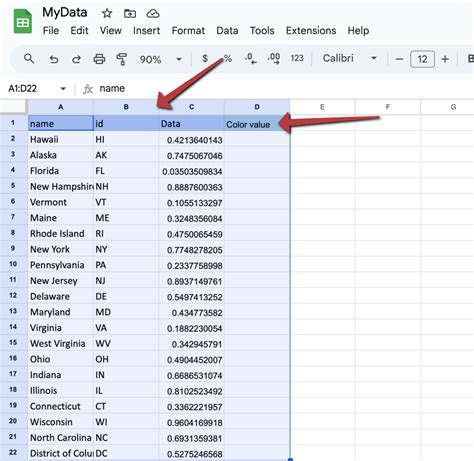Star the MyData document
The height and width of the screenshot is (461, 474).
(x=107, y=13)
